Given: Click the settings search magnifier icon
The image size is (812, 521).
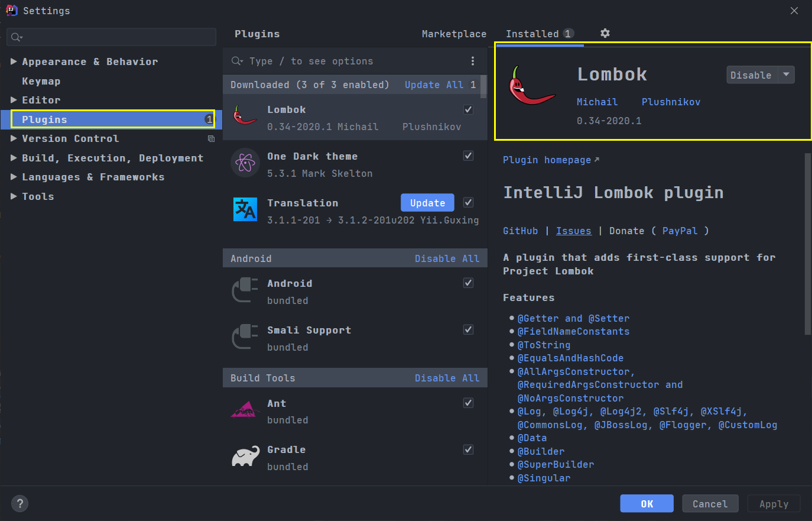Looking at the screenshot, I should tap(17, 37).
